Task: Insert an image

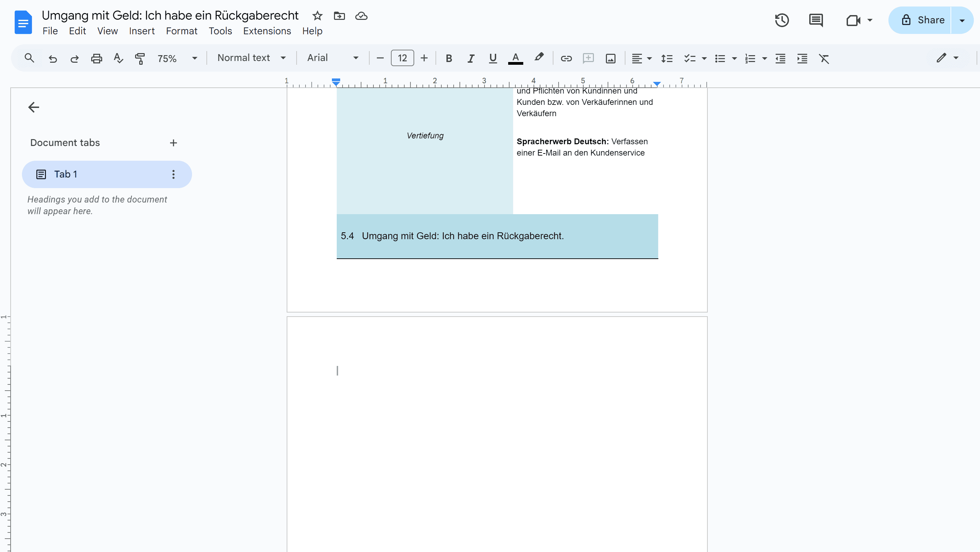Action: click(611, 58)
